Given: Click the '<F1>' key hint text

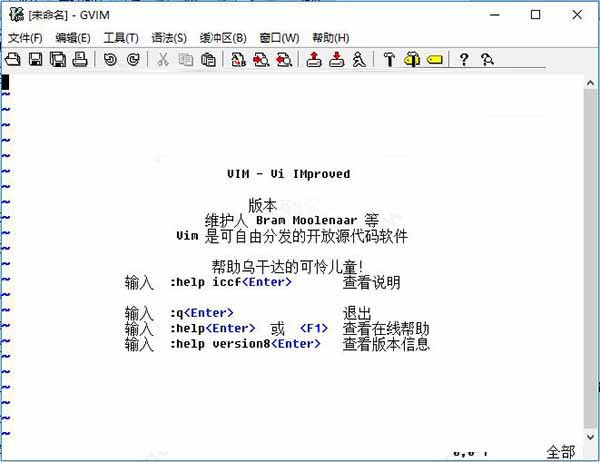Looking at the screenshot, I should (x=314, y=328).
